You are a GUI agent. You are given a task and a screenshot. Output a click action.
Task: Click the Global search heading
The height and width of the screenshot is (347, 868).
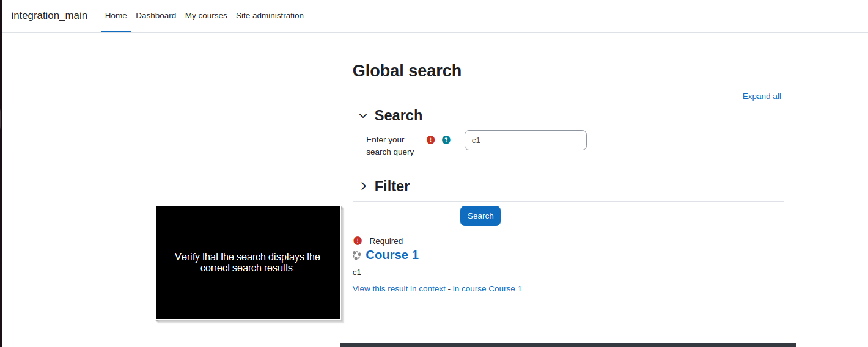tap(407, 71)
